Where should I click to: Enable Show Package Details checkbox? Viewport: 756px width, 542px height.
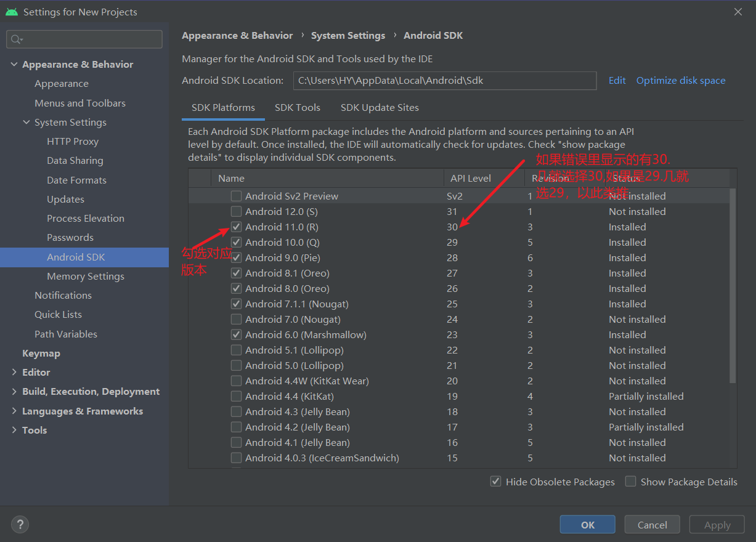pyautogui.click(x=630, y=482)
